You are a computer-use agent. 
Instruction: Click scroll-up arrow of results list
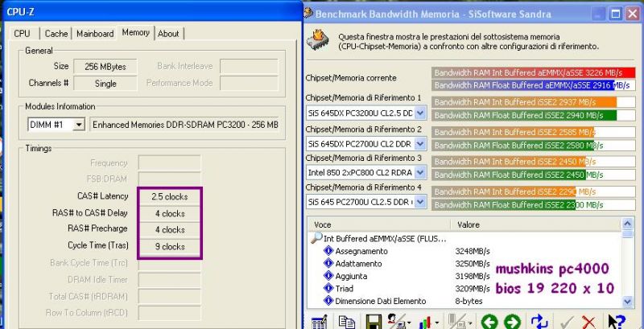(x=627, y=224)
